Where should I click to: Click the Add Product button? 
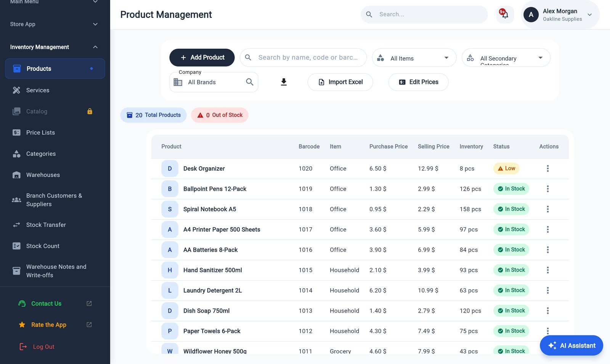(x=202, y=57)
